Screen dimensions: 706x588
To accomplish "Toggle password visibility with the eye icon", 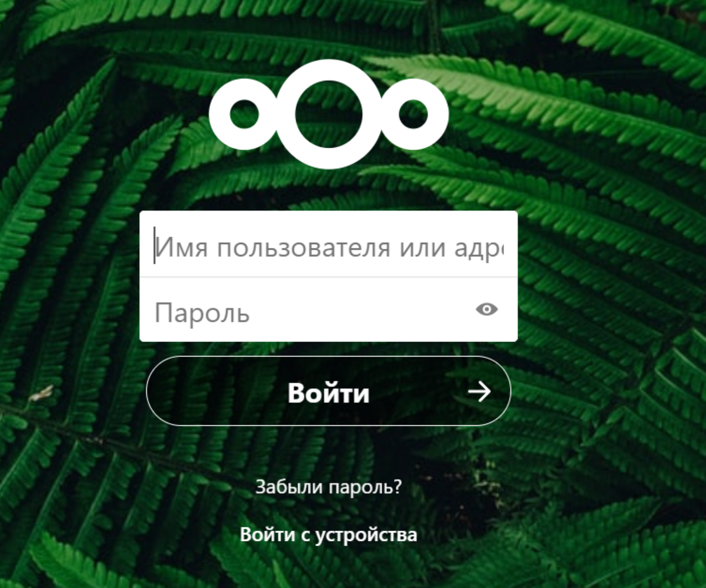I will tap(487, 310).
